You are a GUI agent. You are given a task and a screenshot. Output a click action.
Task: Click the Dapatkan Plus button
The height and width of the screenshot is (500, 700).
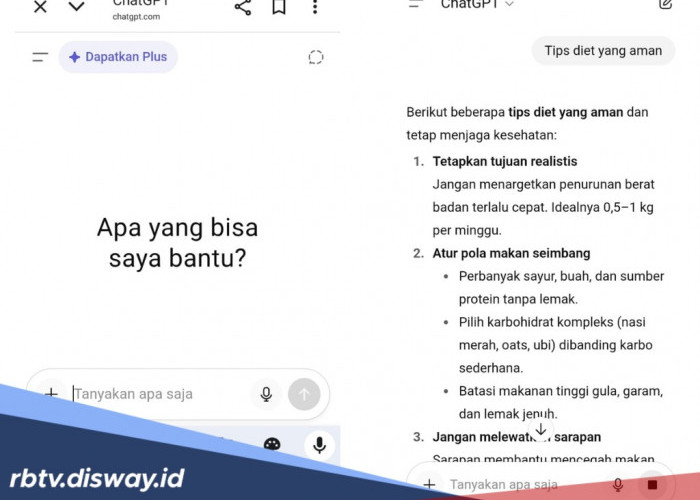point(118,57)
